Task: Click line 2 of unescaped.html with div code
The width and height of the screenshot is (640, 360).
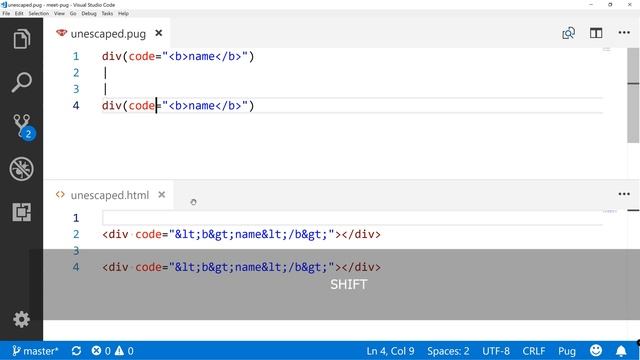Action: [241, 235]
